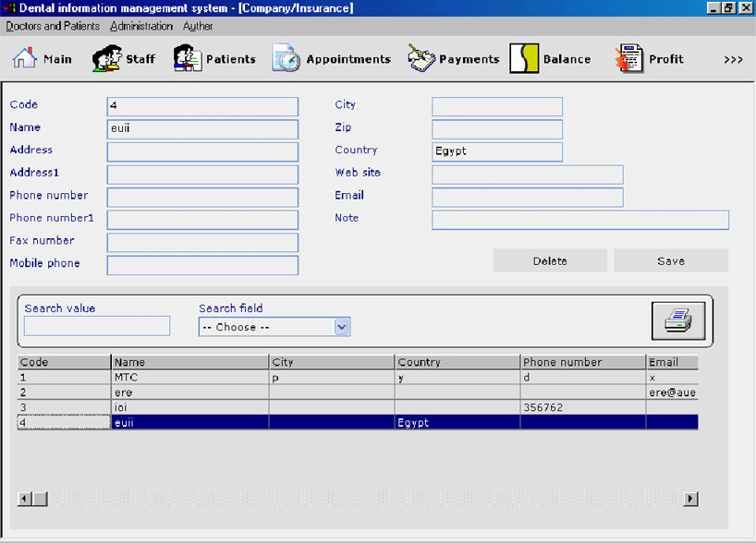Open the Payments toolbar icon
The height and width of the screenshot is (543, 756).
tap(421, 59)
